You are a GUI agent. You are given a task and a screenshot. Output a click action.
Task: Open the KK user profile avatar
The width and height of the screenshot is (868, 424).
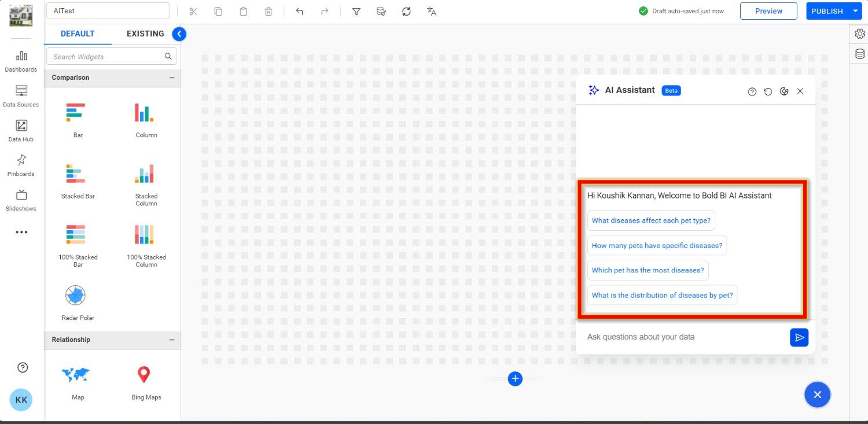[21, 400]
